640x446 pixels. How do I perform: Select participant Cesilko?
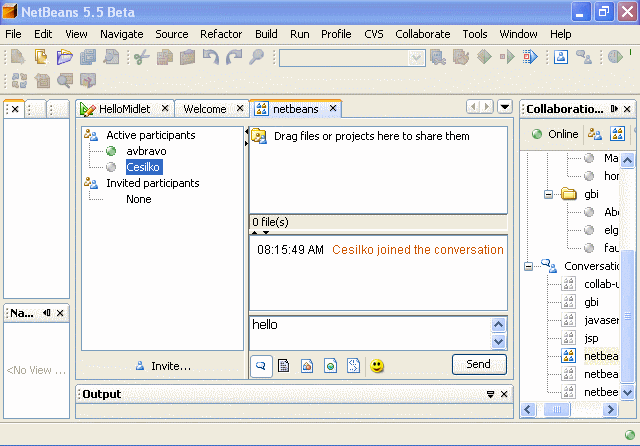143,167
